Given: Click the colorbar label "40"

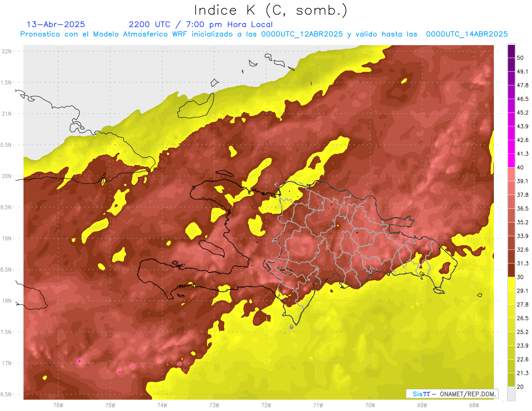Looking at the screenshot, I should point(521,167).
